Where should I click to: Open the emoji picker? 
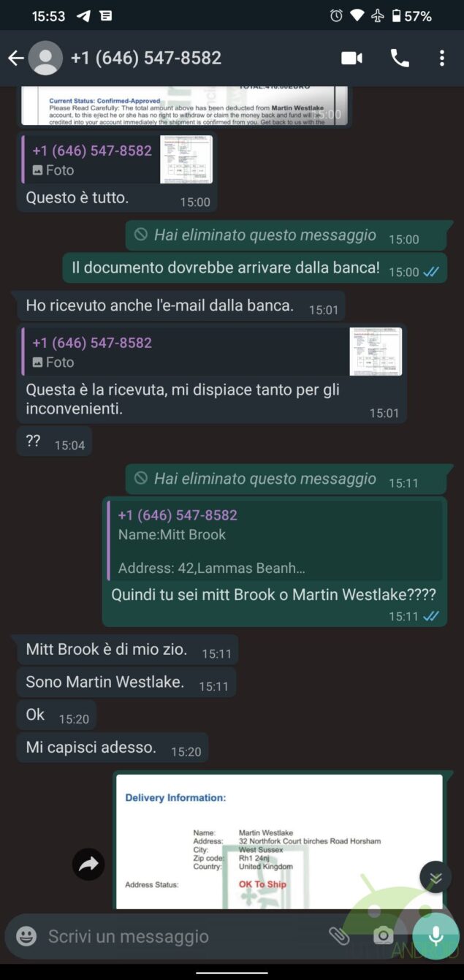click(x=26, y=936)
